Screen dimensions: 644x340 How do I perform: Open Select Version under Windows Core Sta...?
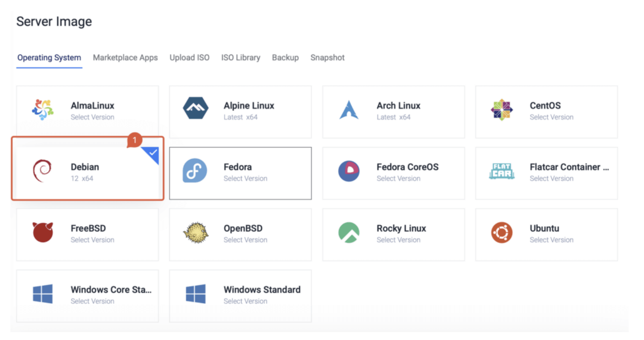click(92, 301)
